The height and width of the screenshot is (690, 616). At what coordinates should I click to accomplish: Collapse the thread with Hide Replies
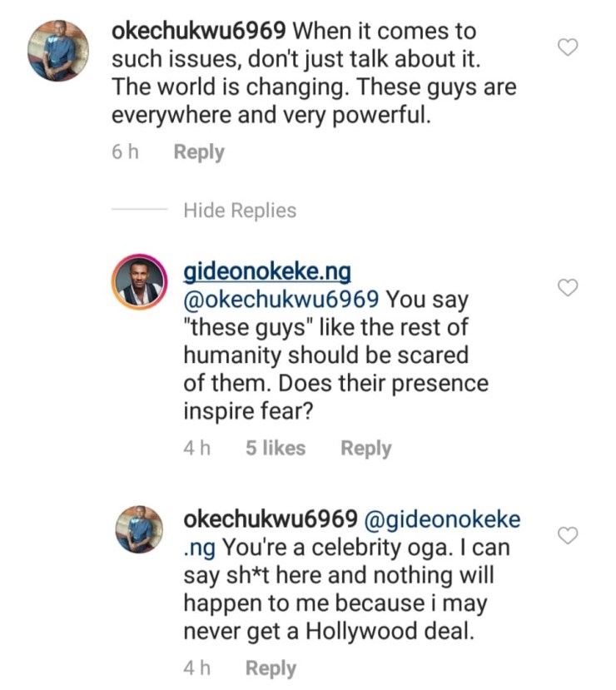pyautogui.click(x=240, y=211)
